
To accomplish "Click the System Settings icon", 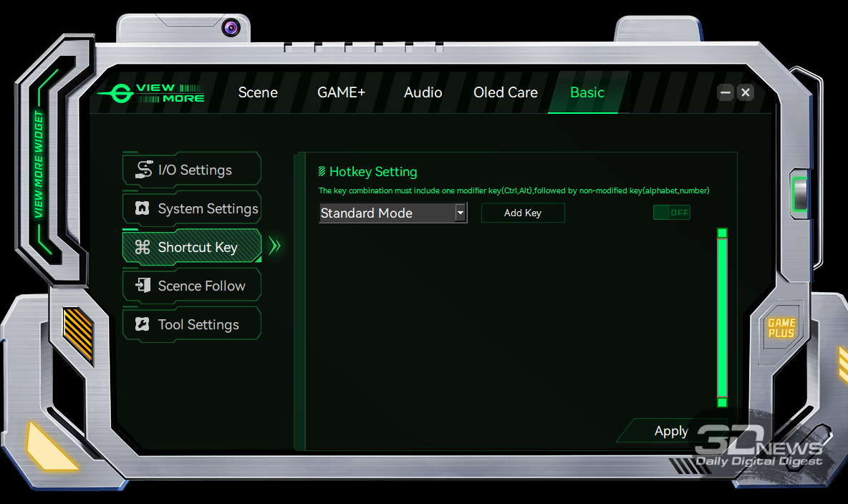I will point(143,208).
